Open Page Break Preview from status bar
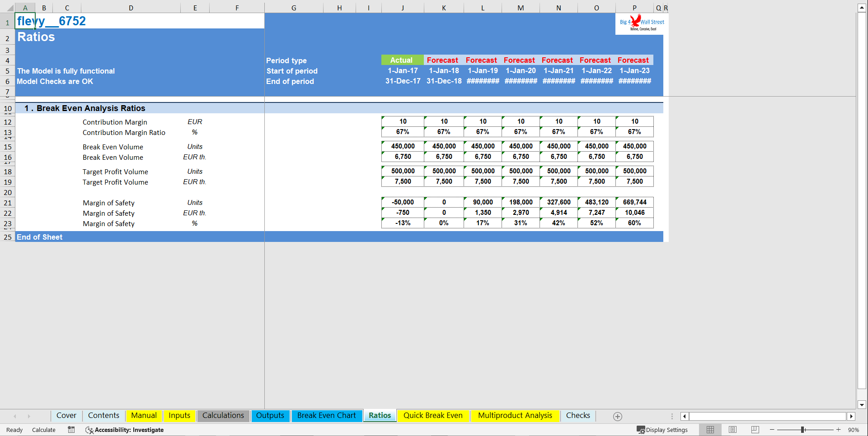The width and height of the screenshot is (868, 436). [755, 430]
